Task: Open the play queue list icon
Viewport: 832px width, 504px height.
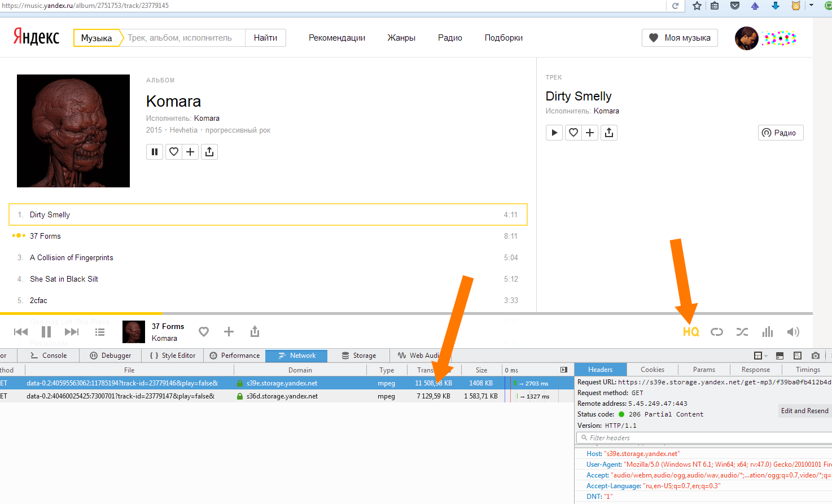Action: point(100,332)
